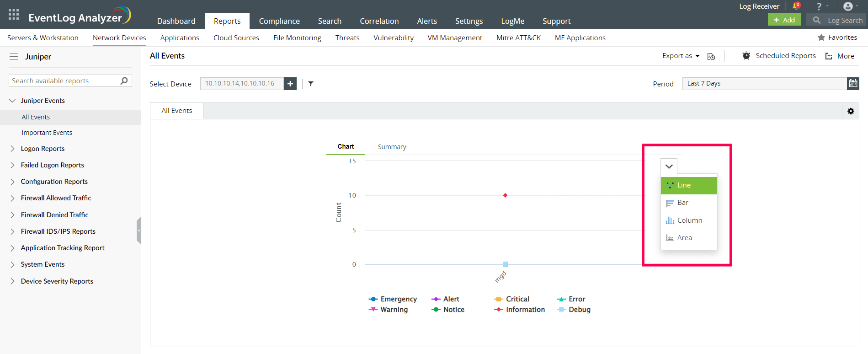Open the Export as dropdown
Viewport: 868px width, 354px height.
(681, 56)
